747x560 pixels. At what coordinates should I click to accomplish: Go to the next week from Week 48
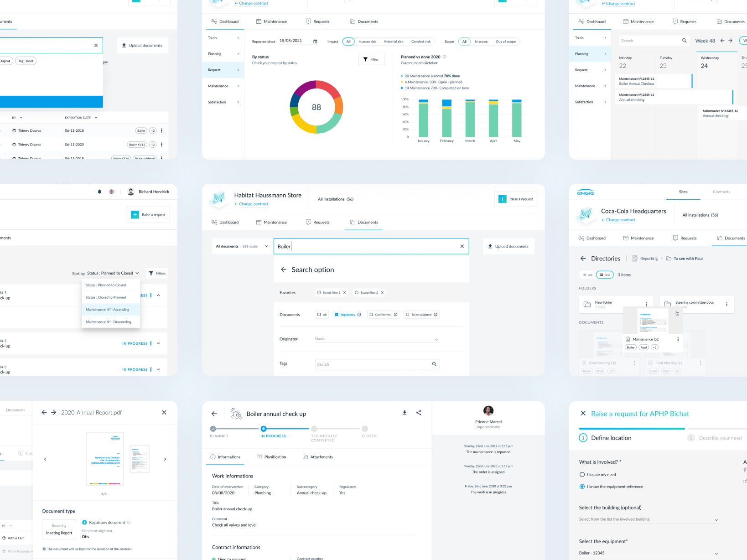coord(730,41)
